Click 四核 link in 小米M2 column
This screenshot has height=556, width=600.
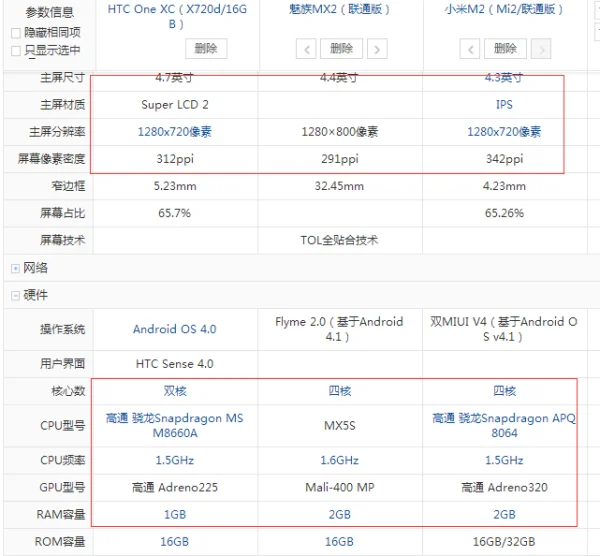click(504, 391)
